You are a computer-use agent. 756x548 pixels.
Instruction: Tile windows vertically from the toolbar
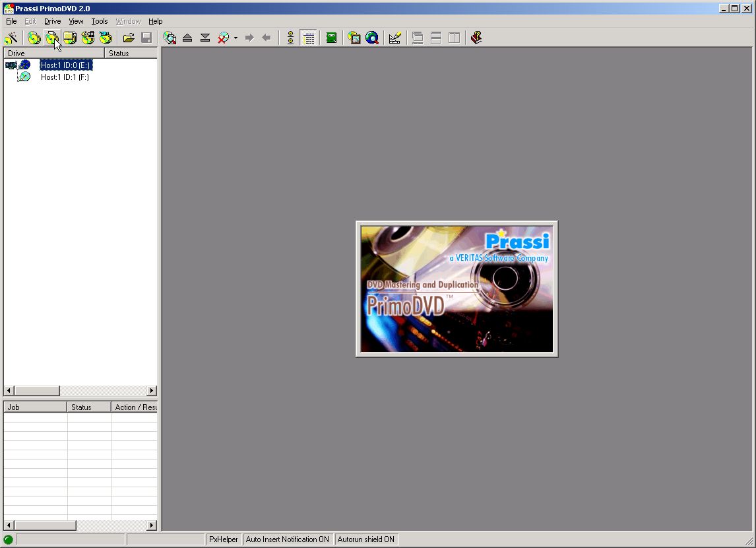[x=454, y=38]
